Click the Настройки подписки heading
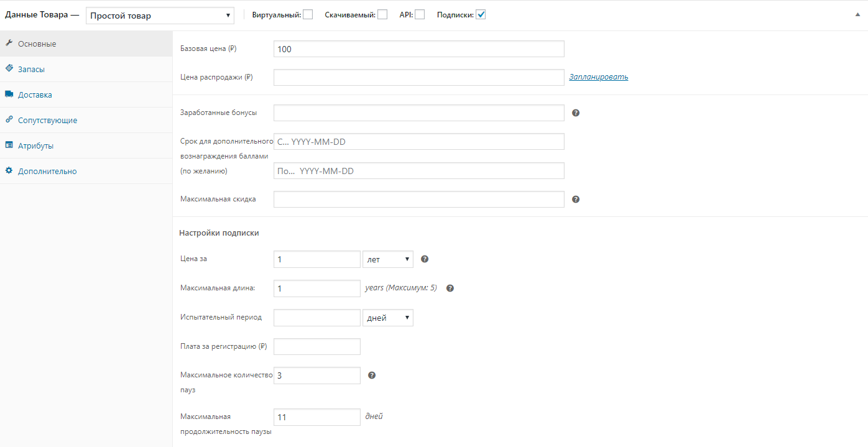This screenshot has height=447, width=868. click(219, 233)
